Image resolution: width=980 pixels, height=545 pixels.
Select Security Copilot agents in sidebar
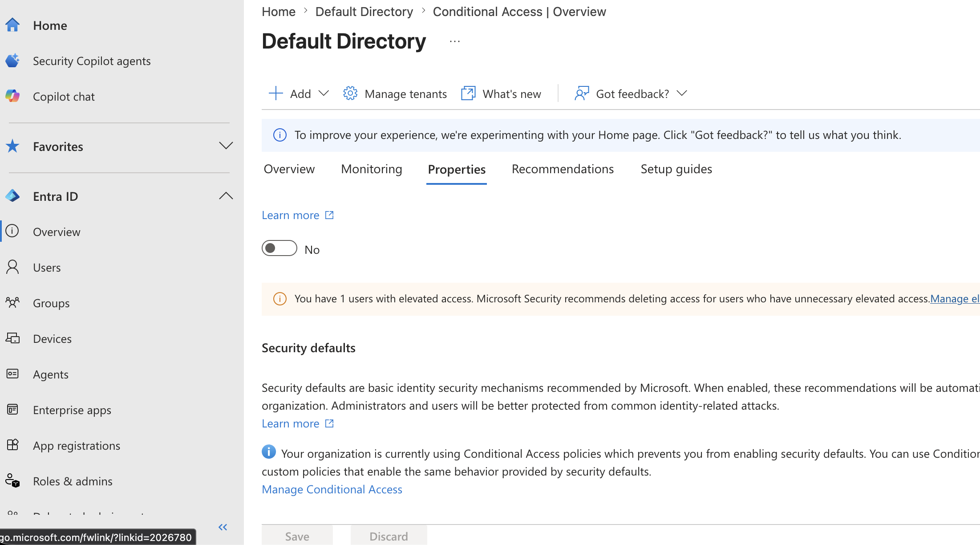coord(92,61)
